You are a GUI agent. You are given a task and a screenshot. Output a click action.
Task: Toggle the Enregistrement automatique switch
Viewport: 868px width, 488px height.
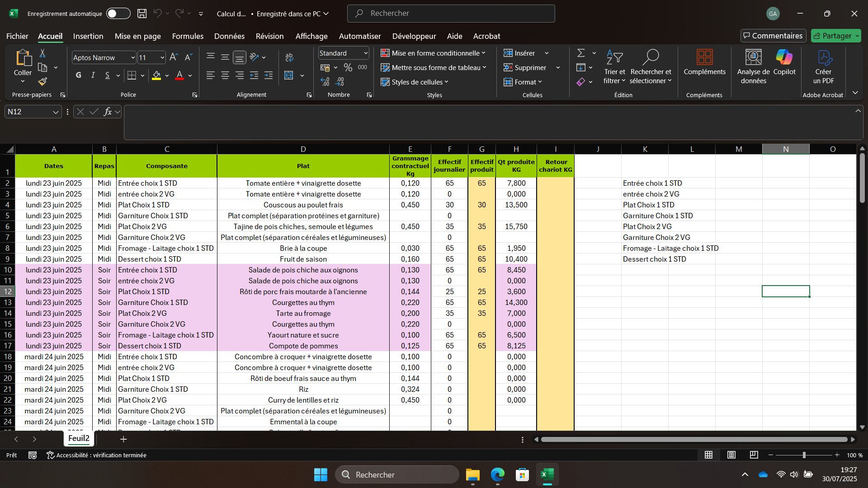coord(118,14)
